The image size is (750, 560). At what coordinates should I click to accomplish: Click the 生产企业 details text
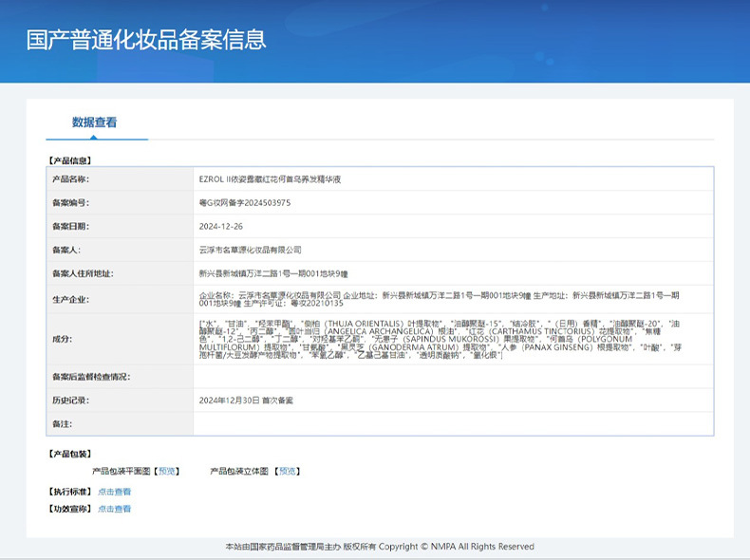tap(439, 299)
